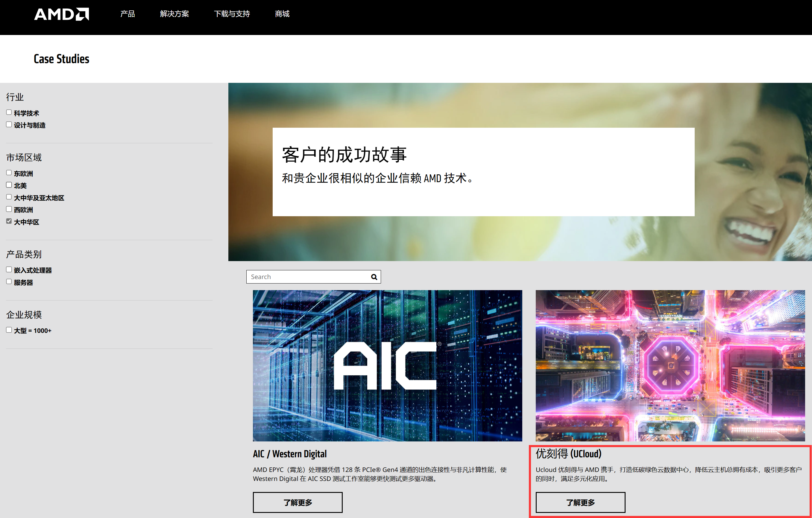Check the 东欧洲 market region filter
The height and width of the screenshot is (518, 812).
pyautogui.click(x=9, y=172)
